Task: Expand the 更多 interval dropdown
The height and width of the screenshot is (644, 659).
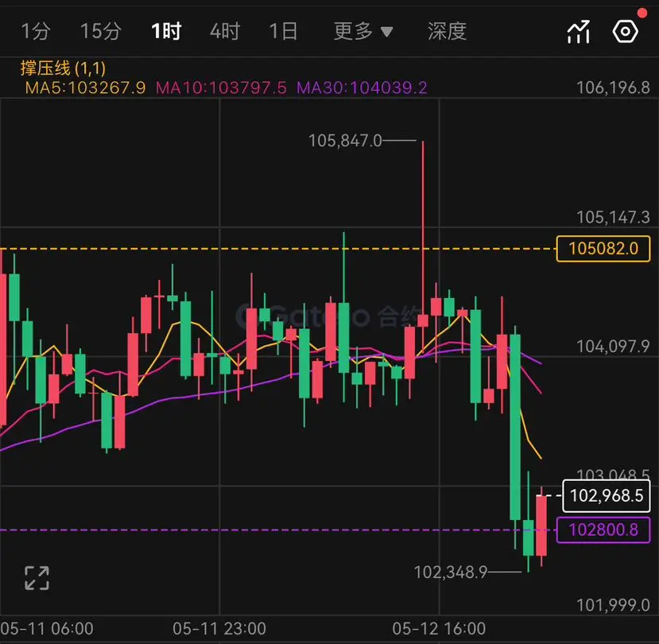Action: (x=363, y=32)
